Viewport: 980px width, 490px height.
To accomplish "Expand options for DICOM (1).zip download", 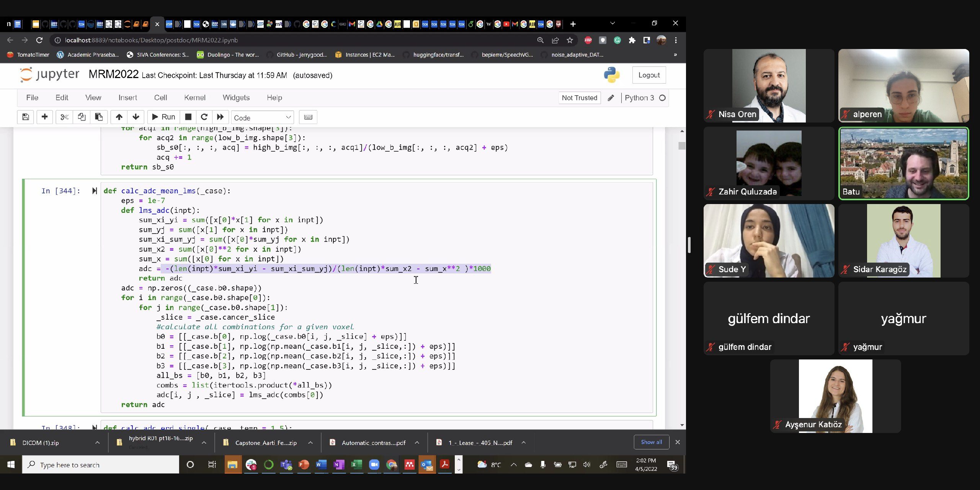I will click(97, 443).
